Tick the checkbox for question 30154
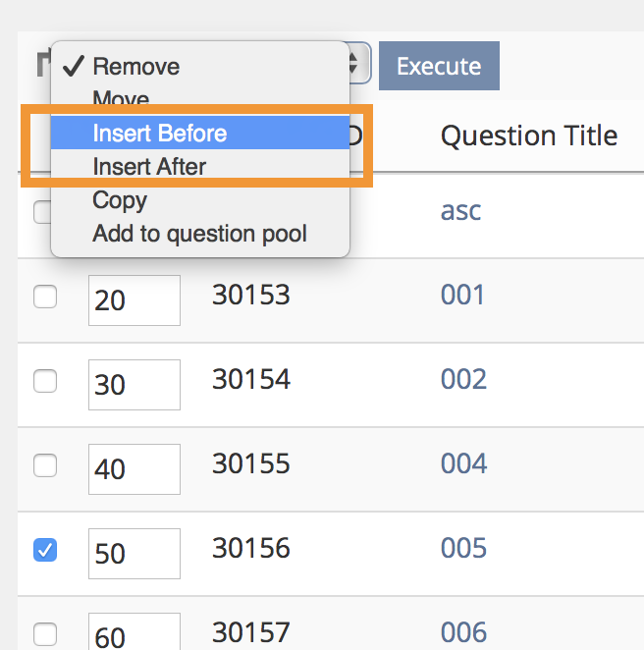Screen dimensions: 644x650 (x=45, y=382)
